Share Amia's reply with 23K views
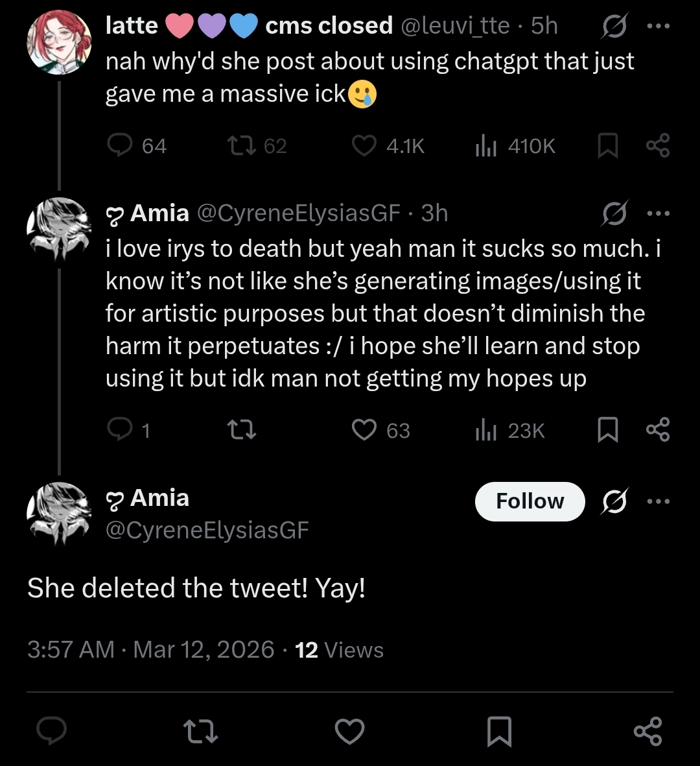 (658, 430)
